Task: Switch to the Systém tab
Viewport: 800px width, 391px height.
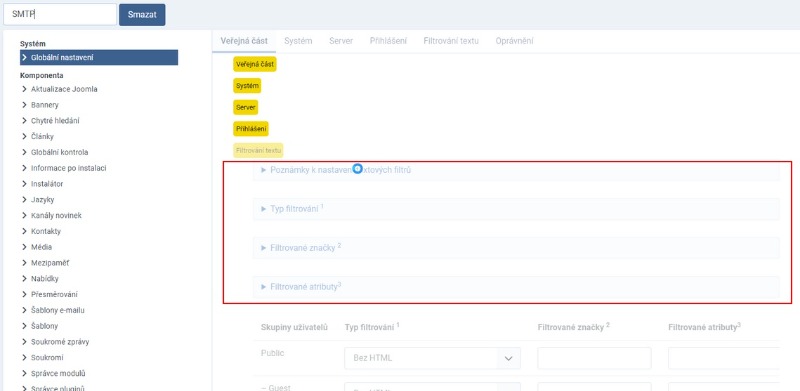Action: (x=298, y=41)
